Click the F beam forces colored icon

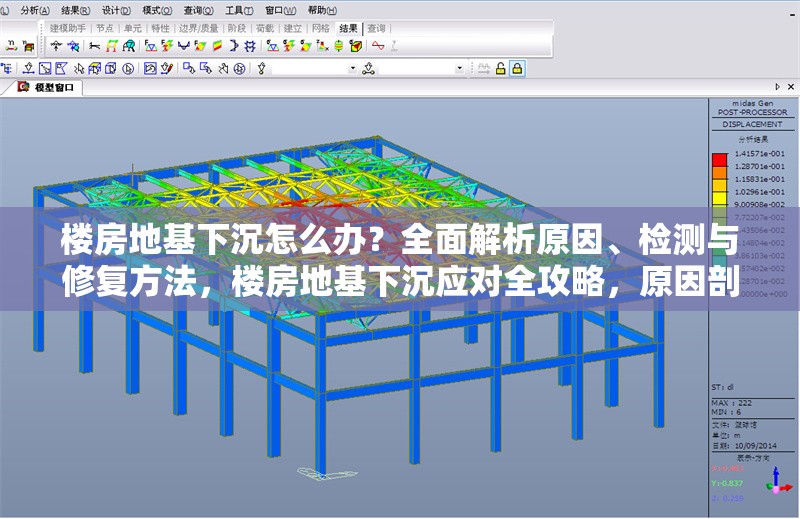tap(167, 46)
